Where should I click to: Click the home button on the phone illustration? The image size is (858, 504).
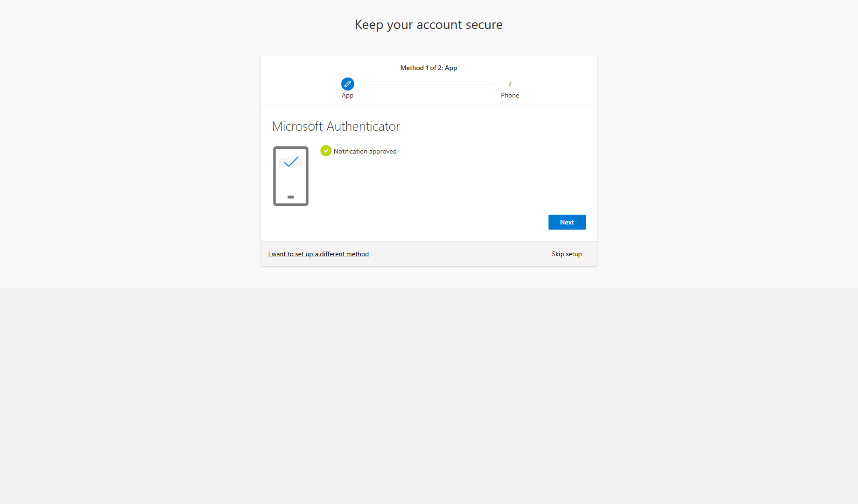click(290, 197)
